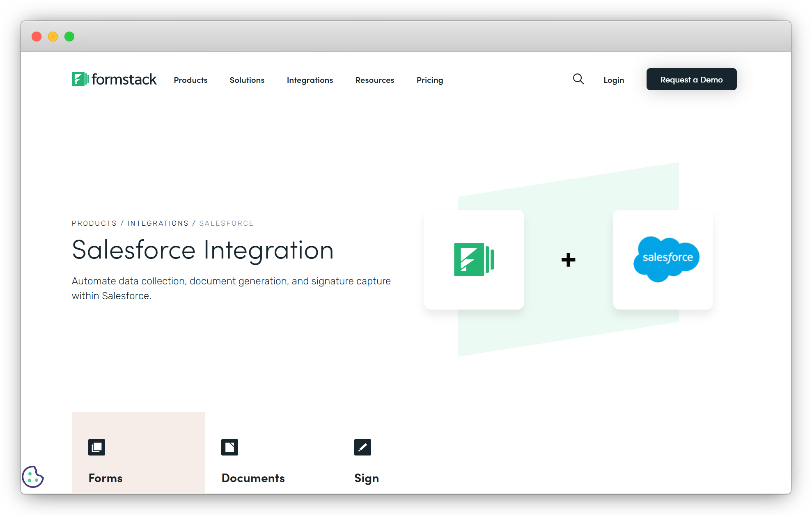Viewport: 812px width, 515px height.
Task: Expand the Products dropdown menu
Action: [190, 79]
